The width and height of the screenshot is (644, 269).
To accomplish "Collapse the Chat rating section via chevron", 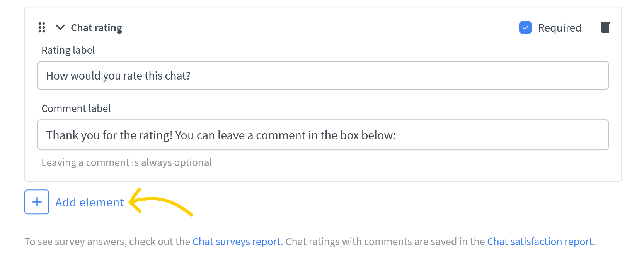I will click(60, 27).
